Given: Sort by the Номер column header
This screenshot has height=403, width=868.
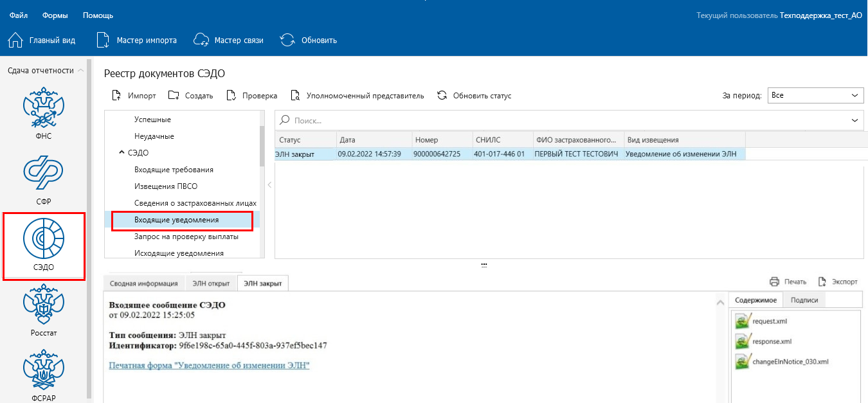Looking at the screenshot, I should point(442,139).
